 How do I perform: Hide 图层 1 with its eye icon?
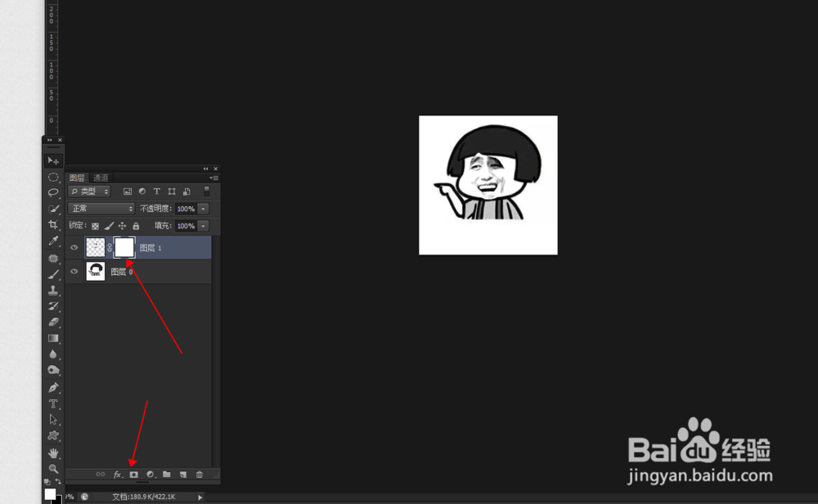click(x=74, y=247)
